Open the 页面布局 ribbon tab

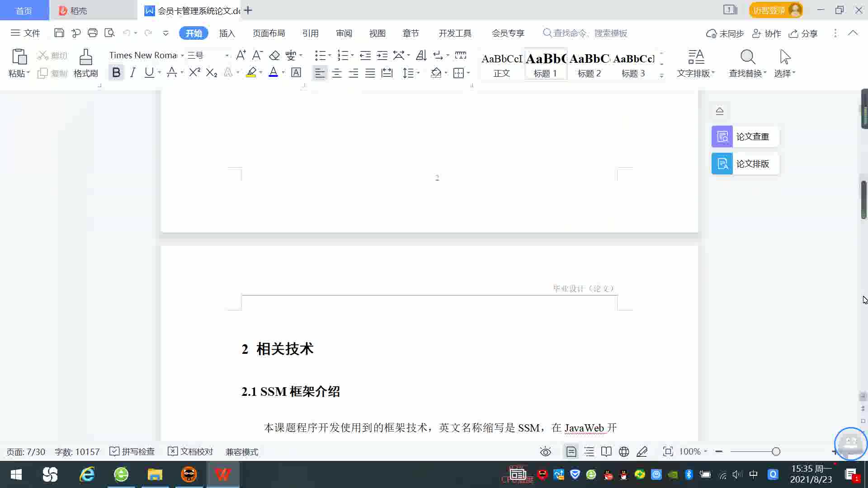coord(269,33)
